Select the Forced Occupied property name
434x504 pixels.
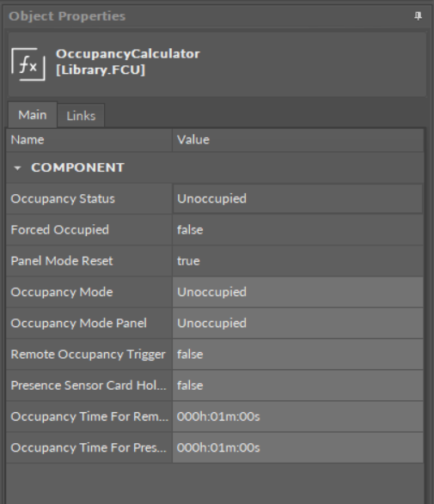click(60, 230)
